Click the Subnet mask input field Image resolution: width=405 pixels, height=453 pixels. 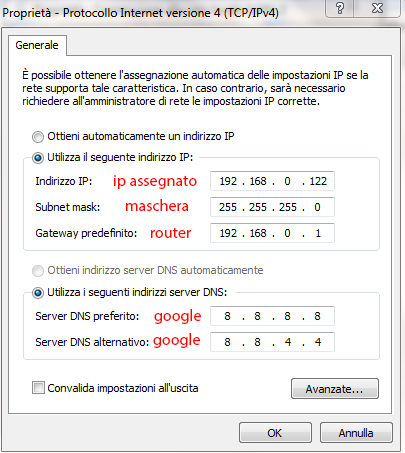point(272,207)
